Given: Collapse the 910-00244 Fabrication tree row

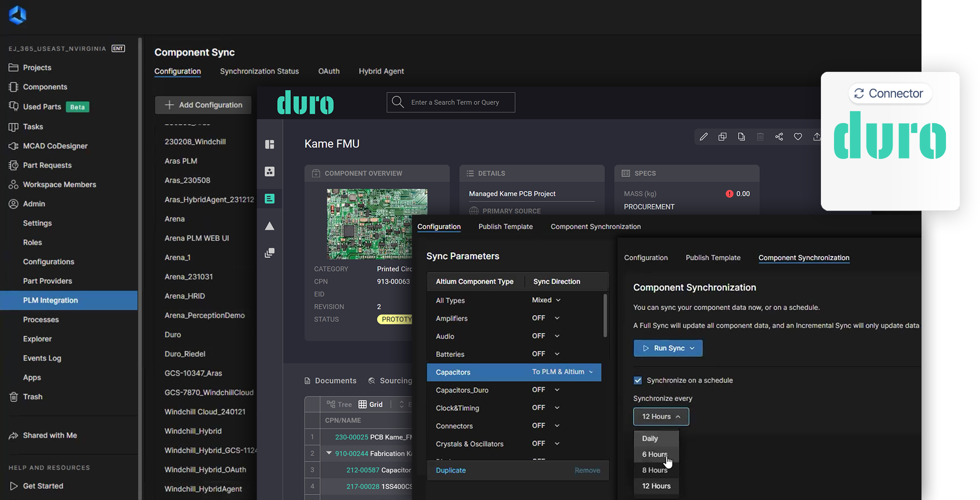Looking at the screenshot, I should (329, 453).
